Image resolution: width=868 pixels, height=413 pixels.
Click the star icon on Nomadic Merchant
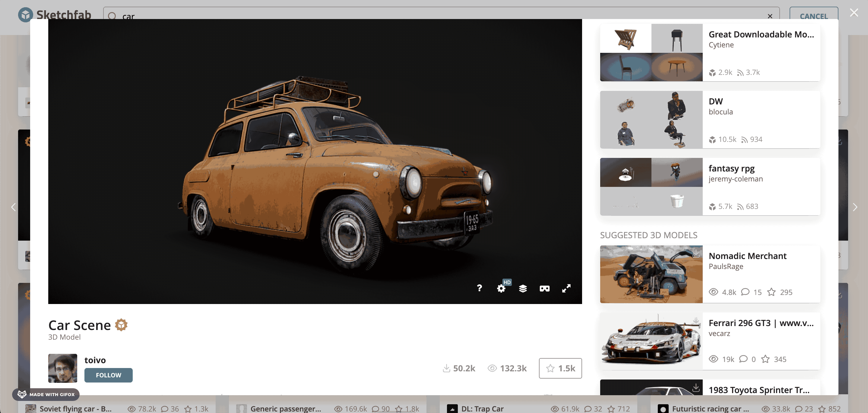coord(771,292)
